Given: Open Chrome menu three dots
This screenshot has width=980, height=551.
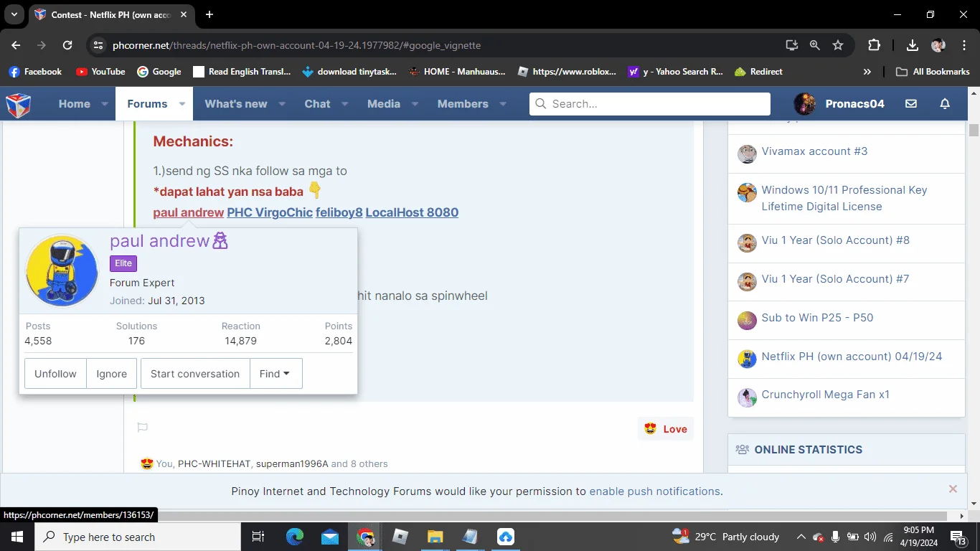Looking at the screenshot, I should (963, 45).
